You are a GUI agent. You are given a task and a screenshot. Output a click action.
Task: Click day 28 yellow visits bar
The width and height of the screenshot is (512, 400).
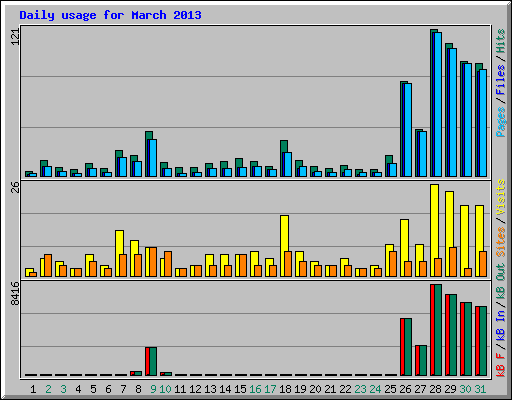[434, 231]
